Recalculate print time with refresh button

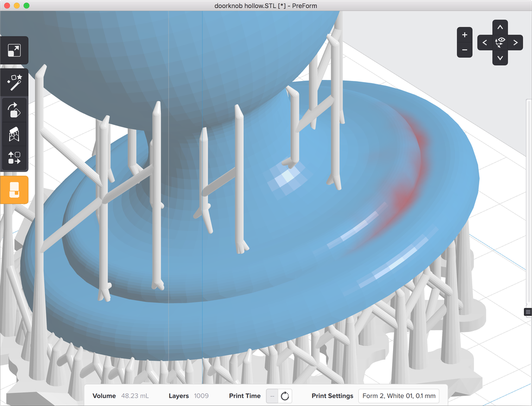pyautogui.click(x=285, y=396)
